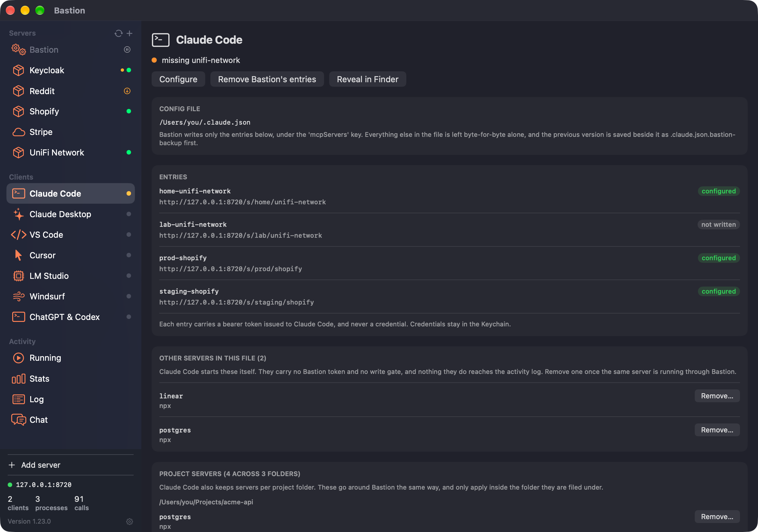
Task: Click the Cursor pointer icon
Action: pos(19,255)
